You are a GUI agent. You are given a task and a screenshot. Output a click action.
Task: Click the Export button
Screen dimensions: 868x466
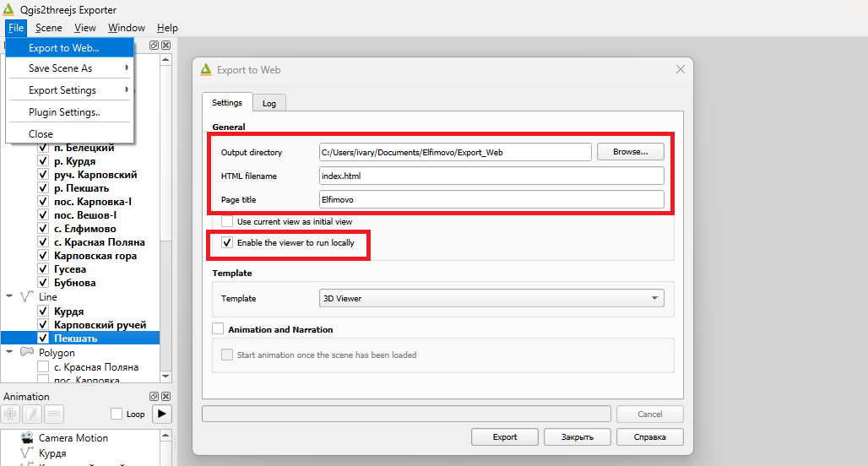(505, 436)
